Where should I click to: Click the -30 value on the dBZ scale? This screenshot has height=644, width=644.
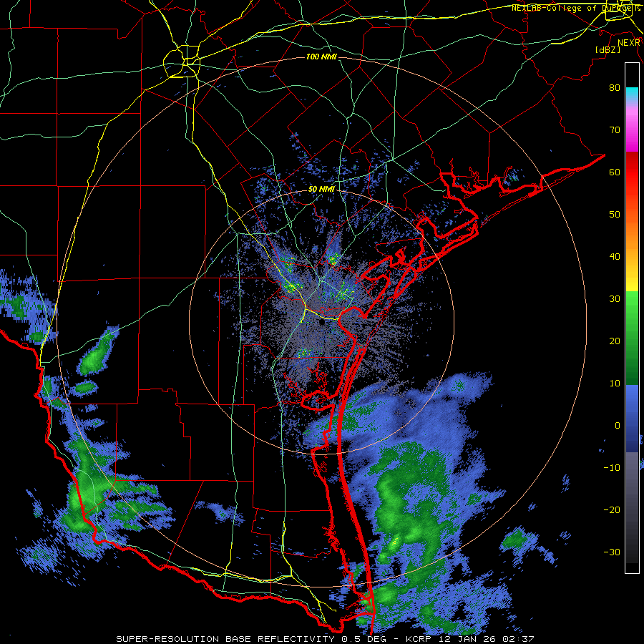coord(612,552)
